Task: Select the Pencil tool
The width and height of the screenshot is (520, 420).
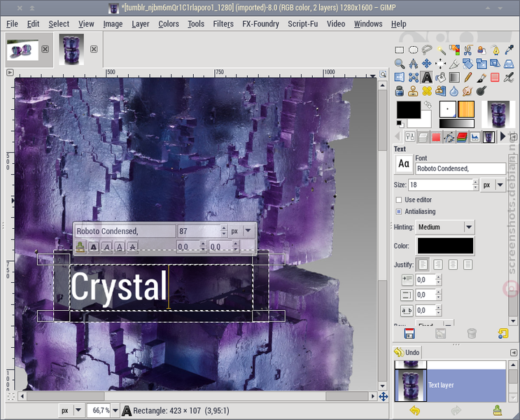Action: (468, 77)
